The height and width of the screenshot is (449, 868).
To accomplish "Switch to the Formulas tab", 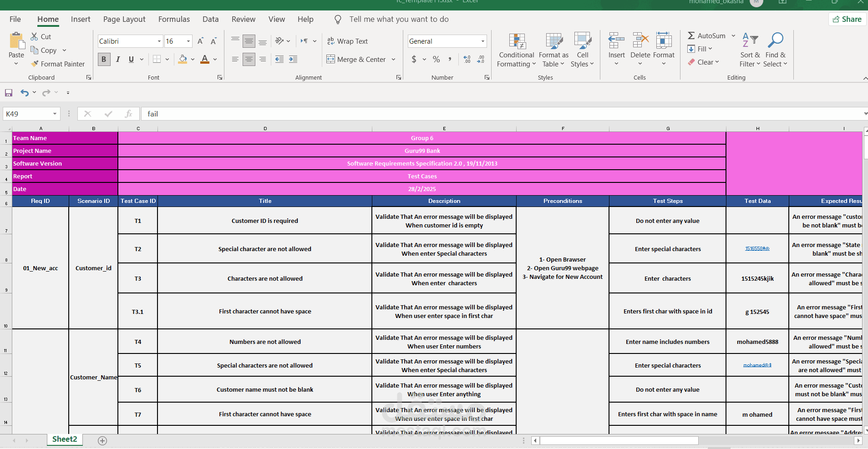I will pos(174,19).
